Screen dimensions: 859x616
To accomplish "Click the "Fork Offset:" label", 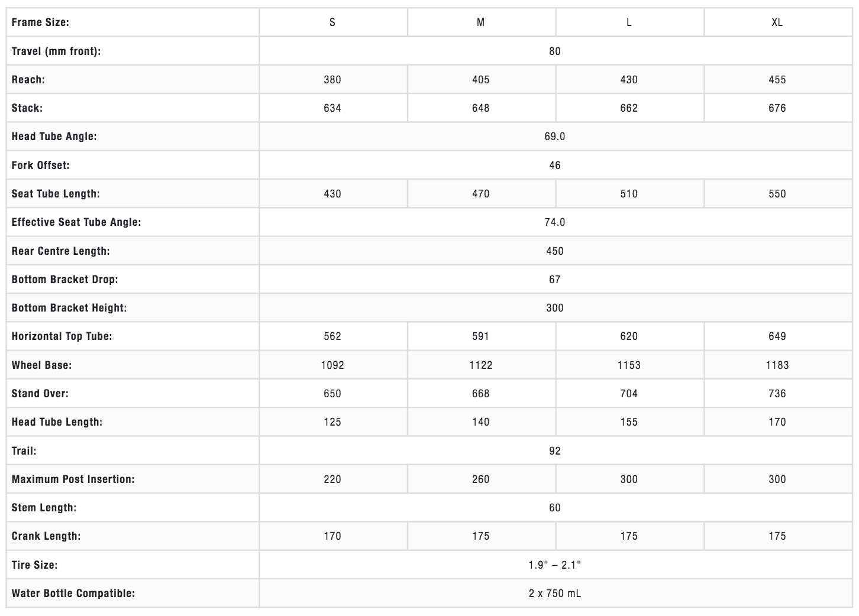I will pyautogui.click(x=40, y=166).
